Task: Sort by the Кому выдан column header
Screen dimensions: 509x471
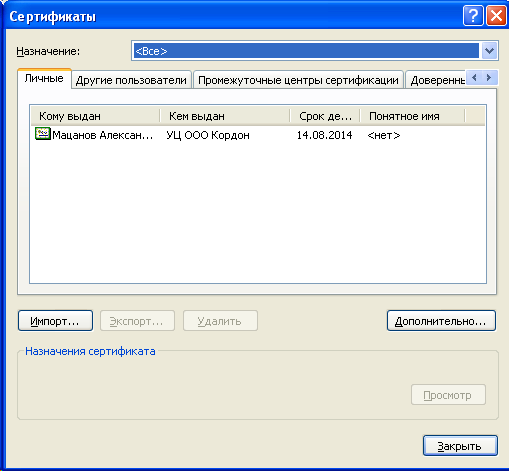Action: (95, 116)
